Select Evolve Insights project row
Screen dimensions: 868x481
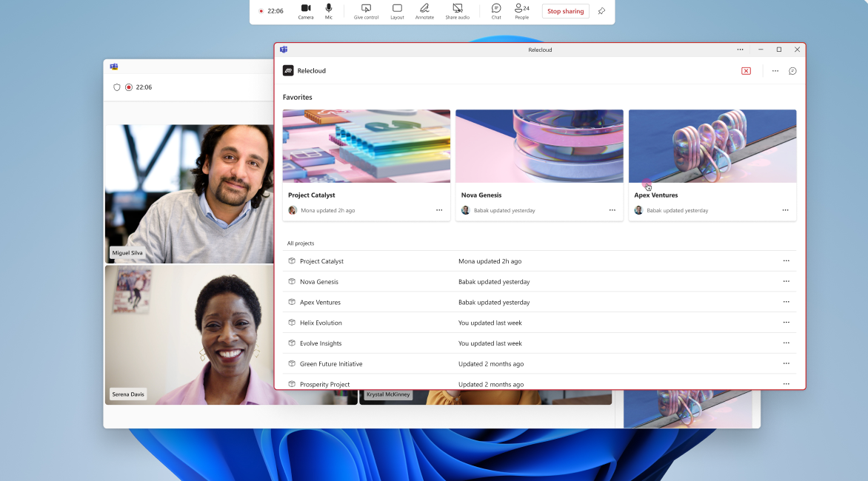[539, 343]
